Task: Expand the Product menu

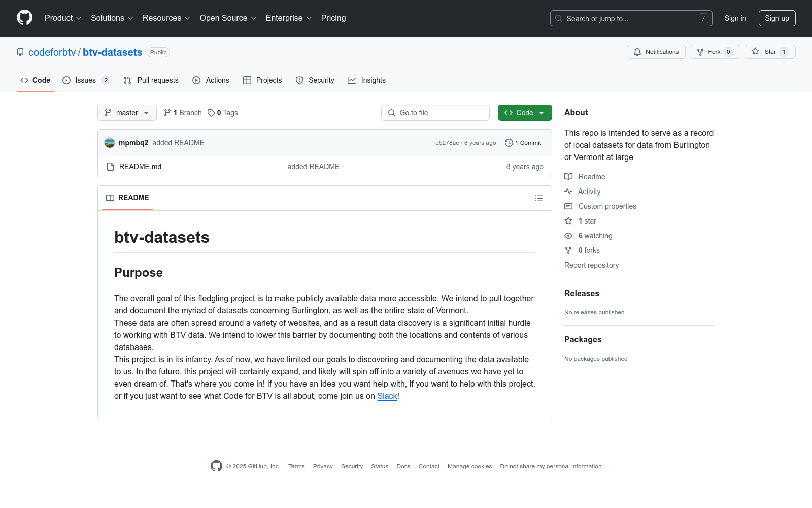Action: [x=63, y=18]
